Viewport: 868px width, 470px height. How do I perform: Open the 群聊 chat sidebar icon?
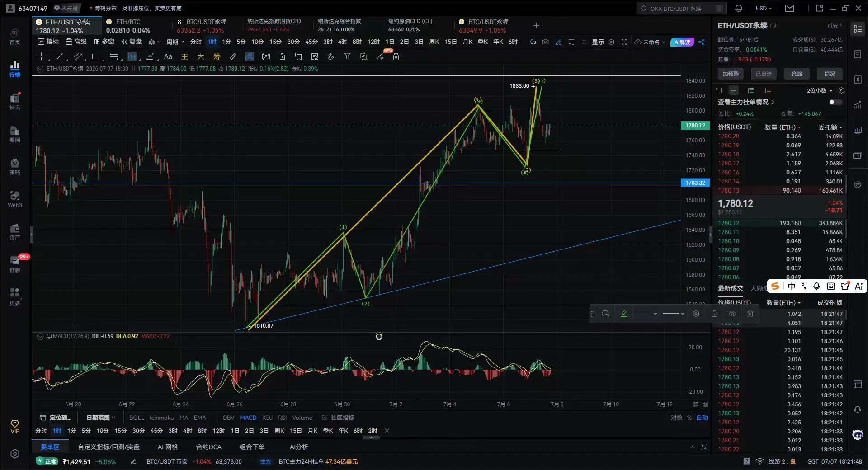[15, 263]
